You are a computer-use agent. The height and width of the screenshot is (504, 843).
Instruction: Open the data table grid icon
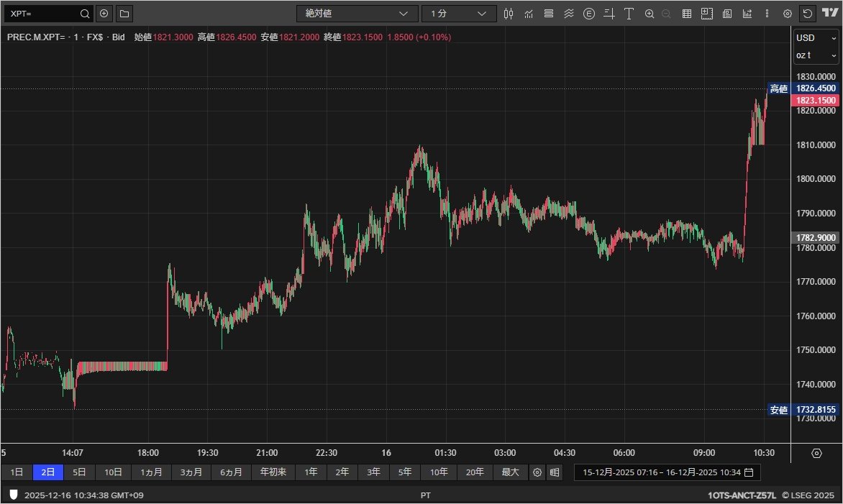(686, 13)
